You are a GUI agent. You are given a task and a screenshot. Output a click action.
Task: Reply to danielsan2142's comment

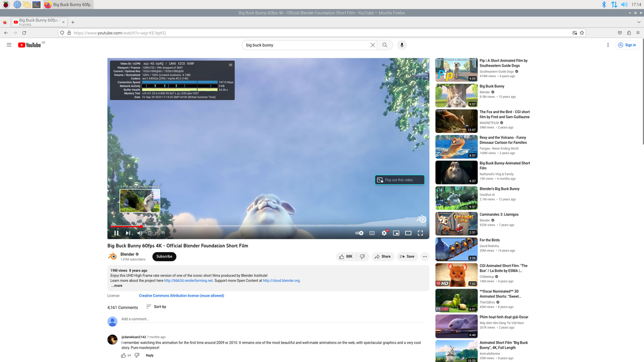click(150, 355)
